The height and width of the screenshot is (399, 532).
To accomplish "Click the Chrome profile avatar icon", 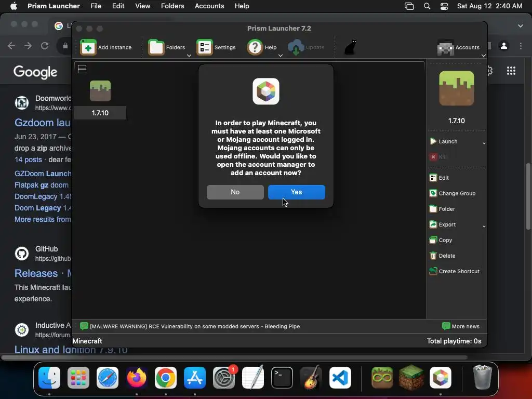I will pos(504,46).
